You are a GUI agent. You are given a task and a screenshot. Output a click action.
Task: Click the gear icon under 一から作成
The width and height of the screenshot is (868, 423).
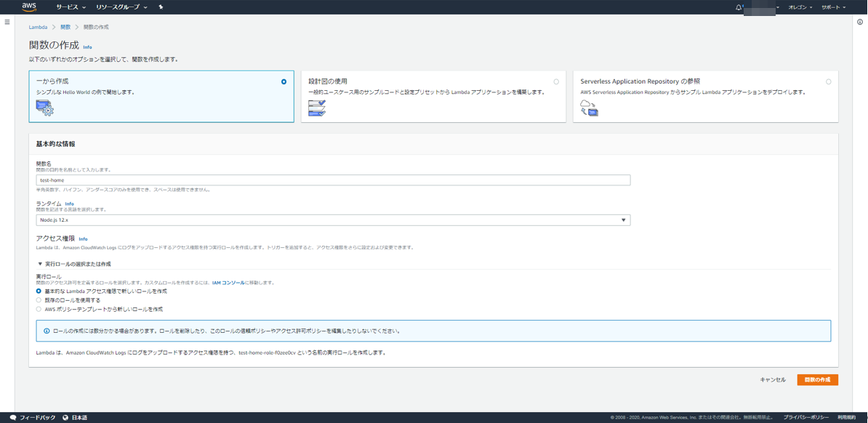(45, 108)
